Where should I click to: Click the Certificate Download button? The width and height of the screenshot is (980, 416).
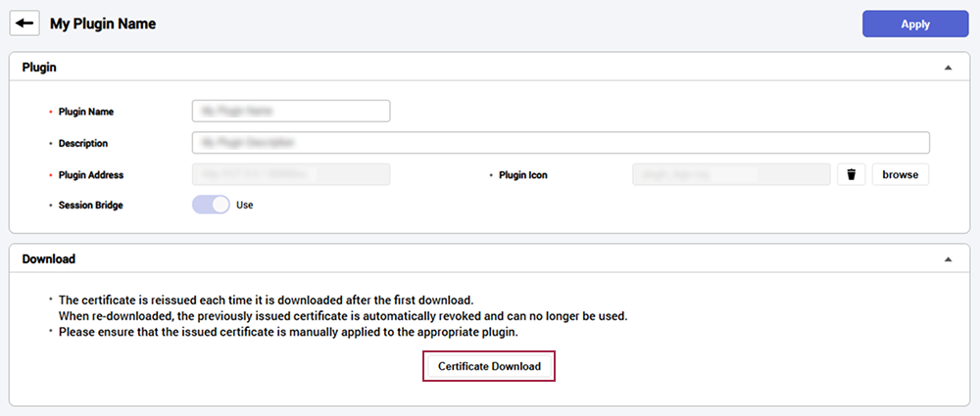pos(489,366)
